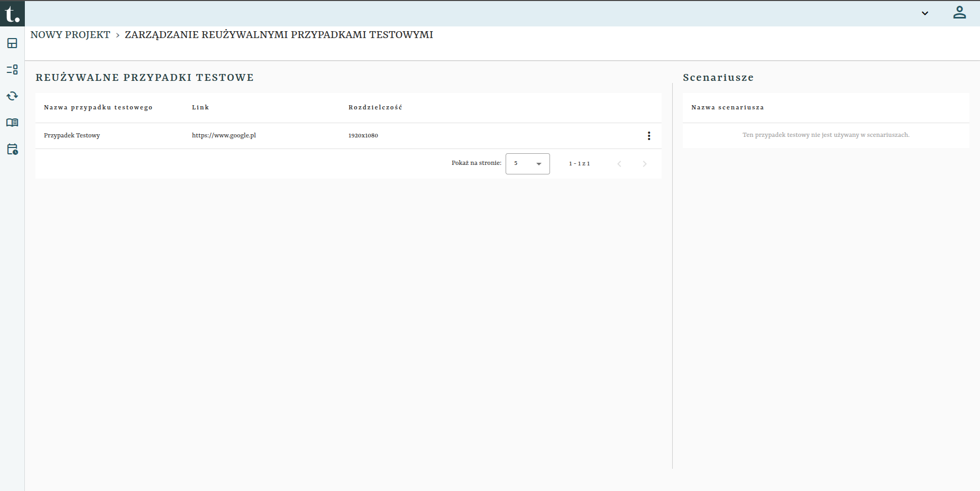Open the dashboard layout sidebar icon

12,43
